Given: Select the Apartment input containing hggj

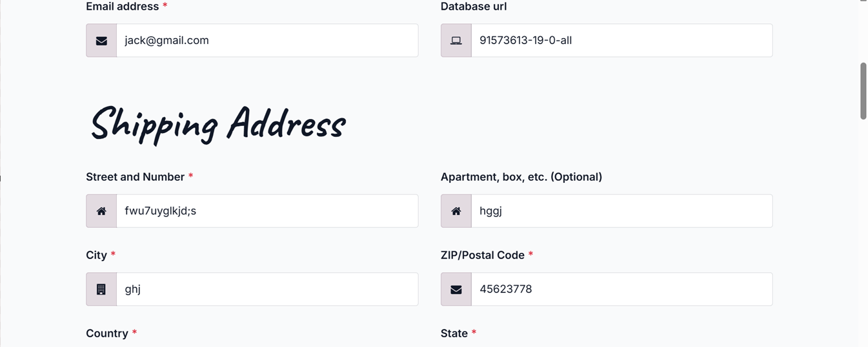Looking at the screenshot, I should (x=621, y=211).
